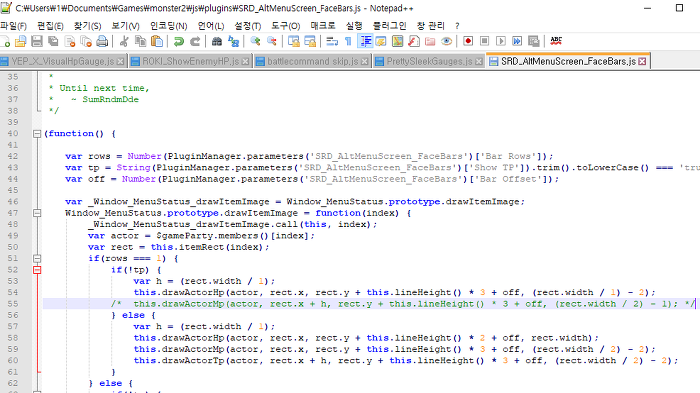The height and width of the screenshot is (393, 700).
Task: Save the current file with the toolbar icon
Action: 37,42
